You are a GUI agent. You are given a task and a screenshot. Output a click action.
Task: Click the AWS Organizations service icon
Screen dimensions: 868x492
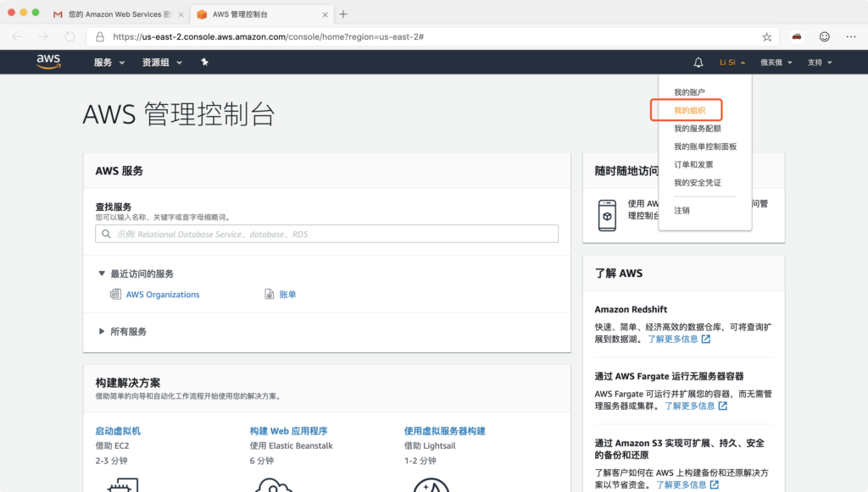click(115, 294)
